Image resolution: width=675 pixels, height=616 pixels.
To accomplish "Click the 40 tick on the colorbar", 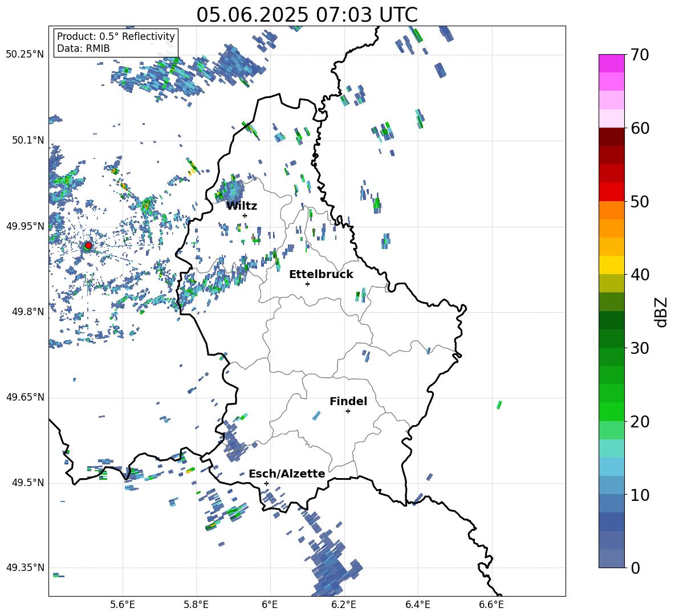I will click(x=640, y=275).
